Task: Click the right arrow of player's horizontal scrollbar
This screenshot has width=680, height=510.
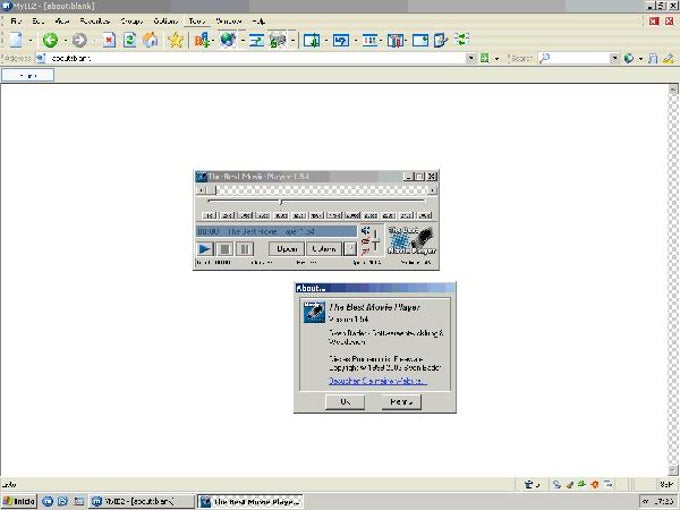Action: point(432,190)
